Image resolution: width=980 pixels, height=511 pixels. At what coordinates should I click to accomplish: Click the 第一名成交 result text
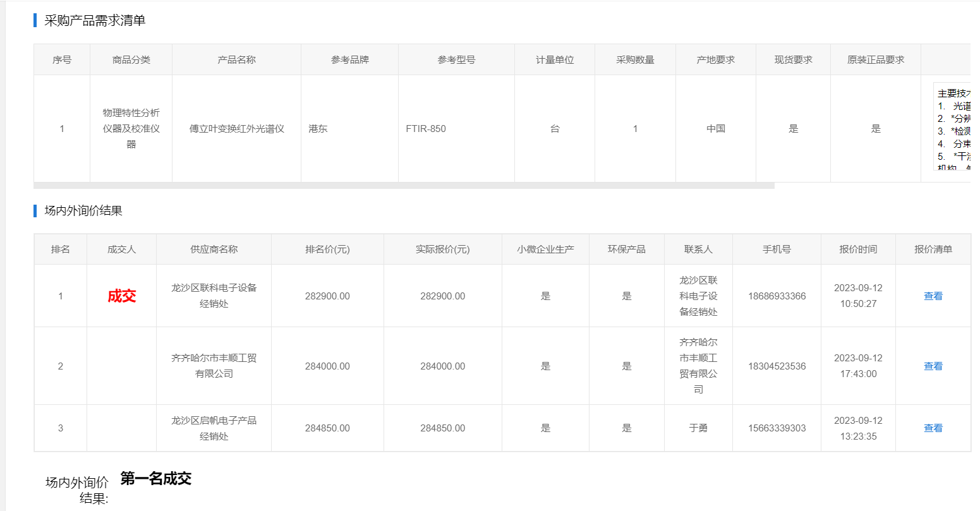(156, 479)
